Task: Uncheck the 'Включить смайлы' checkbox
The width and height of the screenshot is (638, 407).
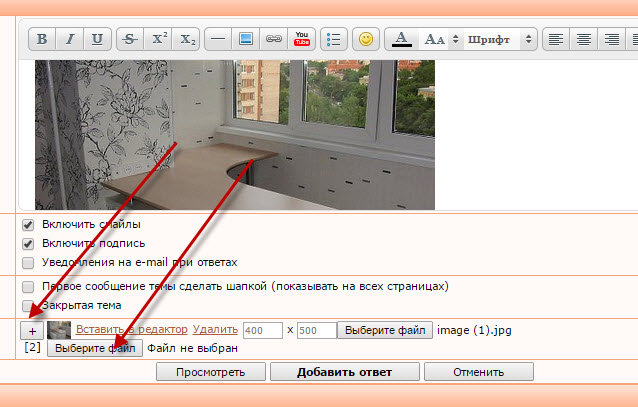Action: click(28, 225)
